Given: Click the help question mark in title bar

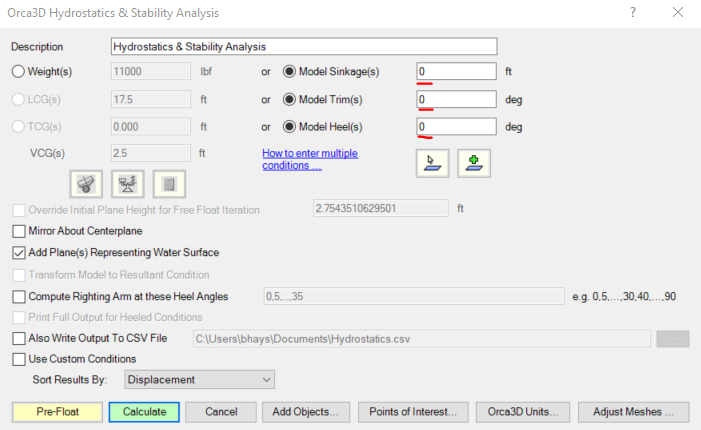Looking at the screenshot, I should (633, 13).
